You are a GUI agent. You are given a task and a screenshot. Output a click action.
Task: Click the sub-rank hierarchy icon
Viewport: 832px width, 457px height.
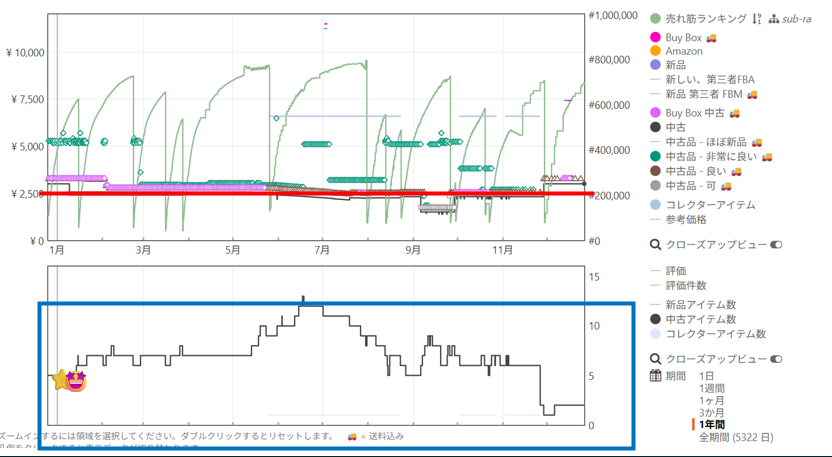coord(774,18)
